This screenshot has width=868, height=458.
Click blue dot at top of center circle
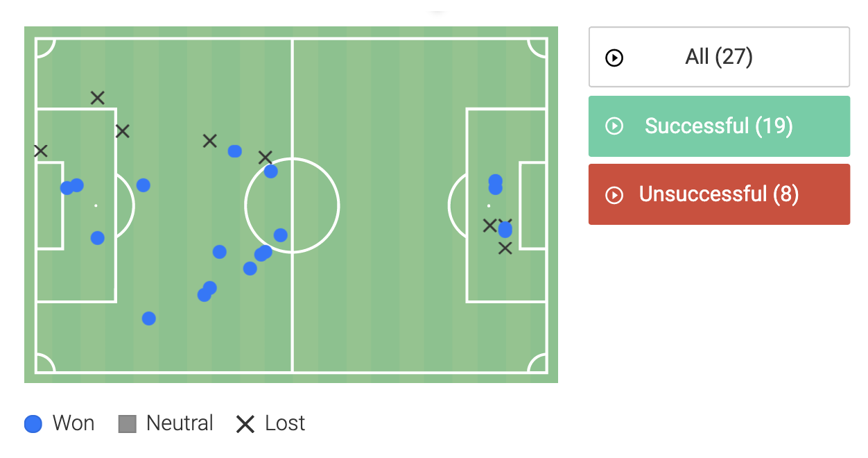click(x=271, y=171)
